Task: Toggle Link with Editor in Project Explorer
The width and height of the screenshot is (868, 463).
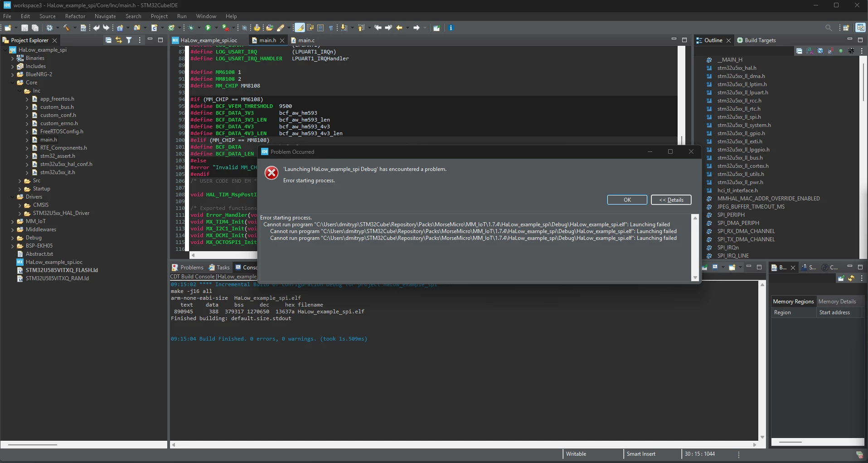Action: 119,40
